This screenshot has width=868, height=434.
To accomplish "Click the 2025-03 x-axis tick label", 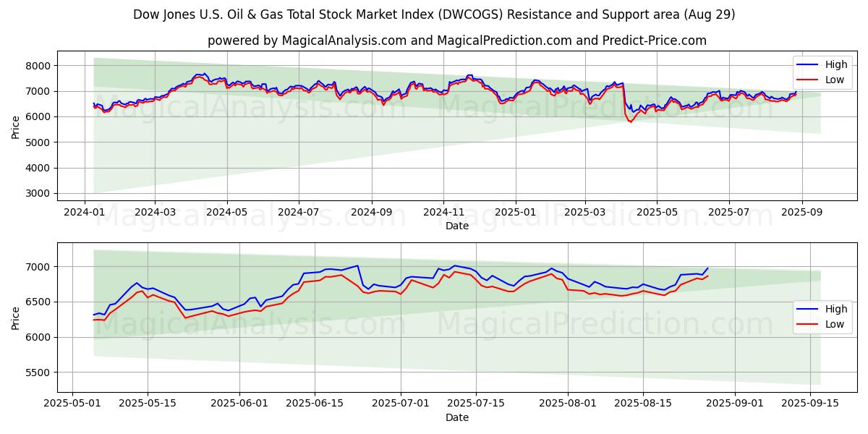I will pos(584,213).
